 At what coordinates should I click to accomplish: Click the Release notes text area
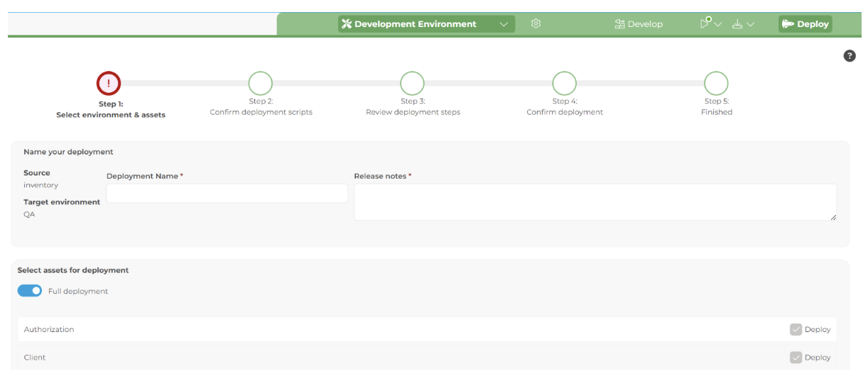[x=595, y=202]
